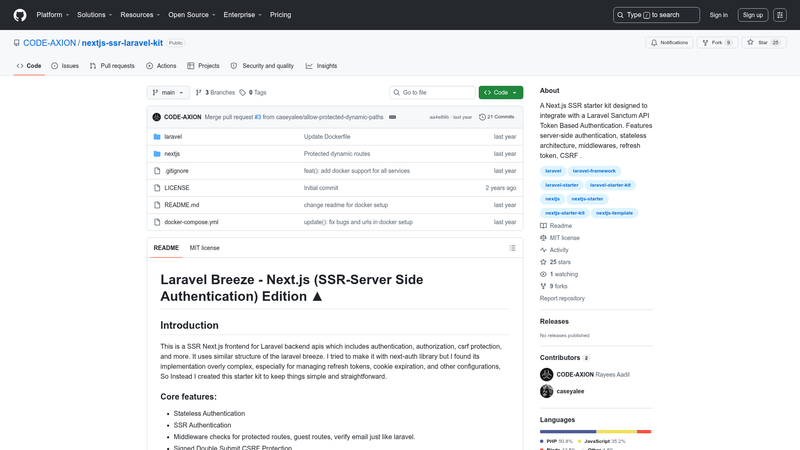Switch to the Issues tab
Screen dimensions: 800x450
(x=65, y=66)
